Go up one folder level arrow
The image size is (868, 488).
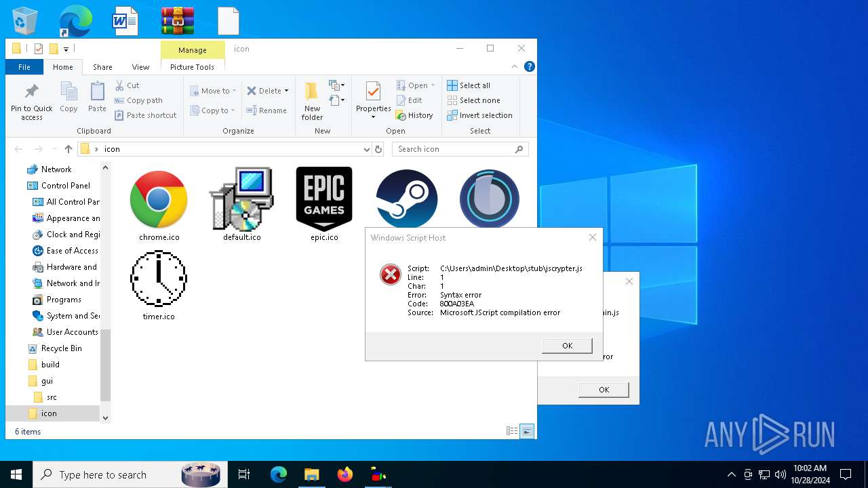coord(68,149)
